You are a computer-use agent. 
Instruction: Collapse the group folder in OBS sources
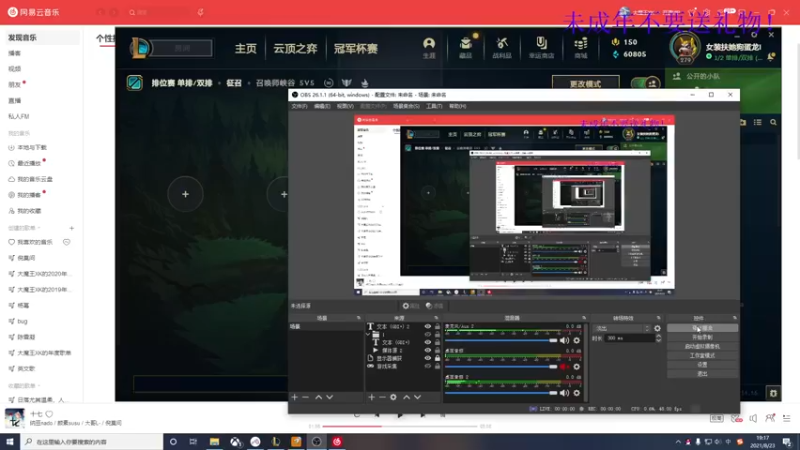[368, 335]
